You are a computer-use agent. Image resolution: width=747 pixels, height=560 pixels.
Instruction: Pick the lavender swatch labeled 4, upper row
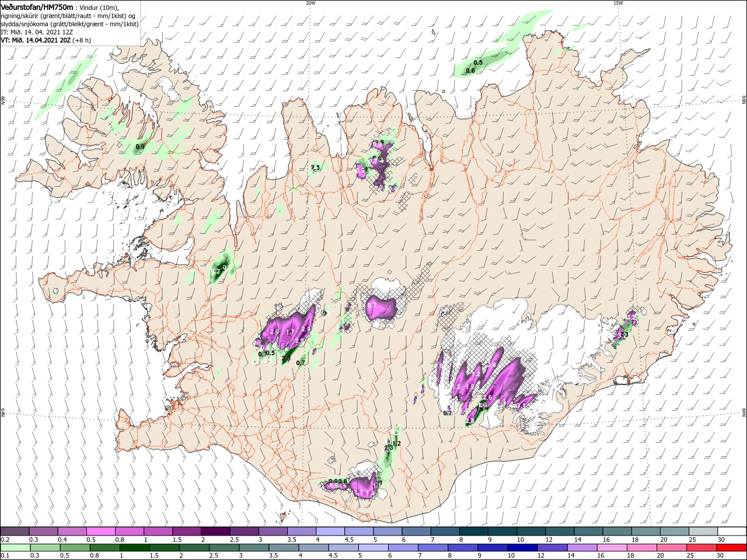click(330, 532)
